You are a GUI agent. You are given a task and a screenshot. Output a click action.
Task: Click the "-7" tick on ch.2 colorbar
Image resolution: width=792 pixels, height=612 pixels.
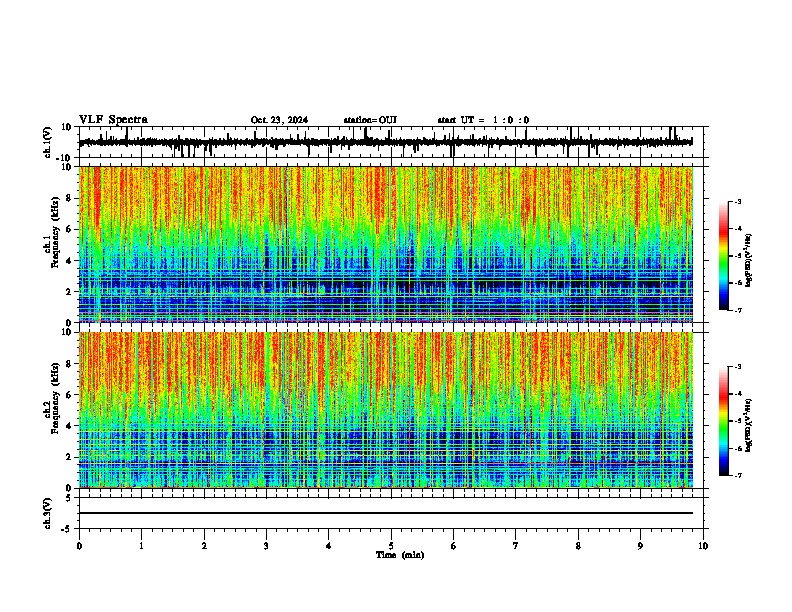coord(738,475)
